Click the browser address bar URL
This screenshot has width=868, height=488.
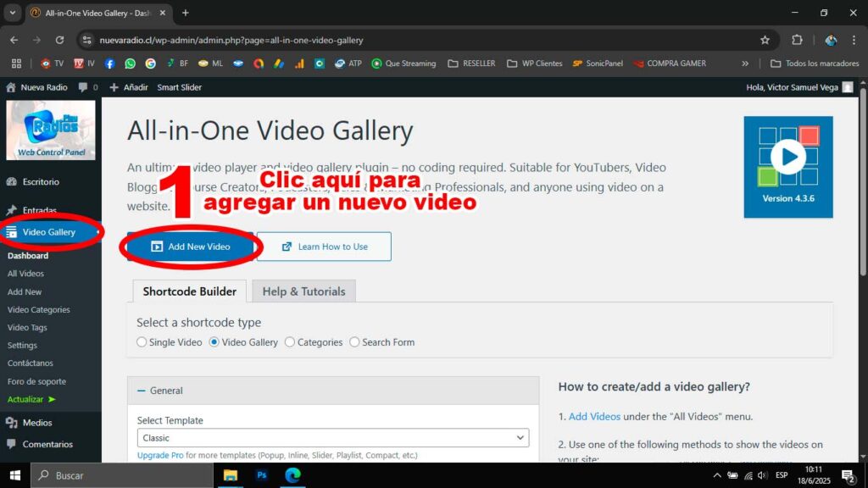tap(231, 40)
